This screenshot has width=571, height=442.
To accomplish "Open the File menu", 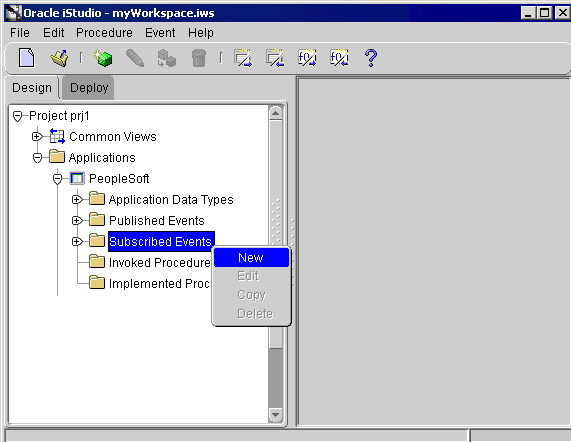I will pos(20,33).
